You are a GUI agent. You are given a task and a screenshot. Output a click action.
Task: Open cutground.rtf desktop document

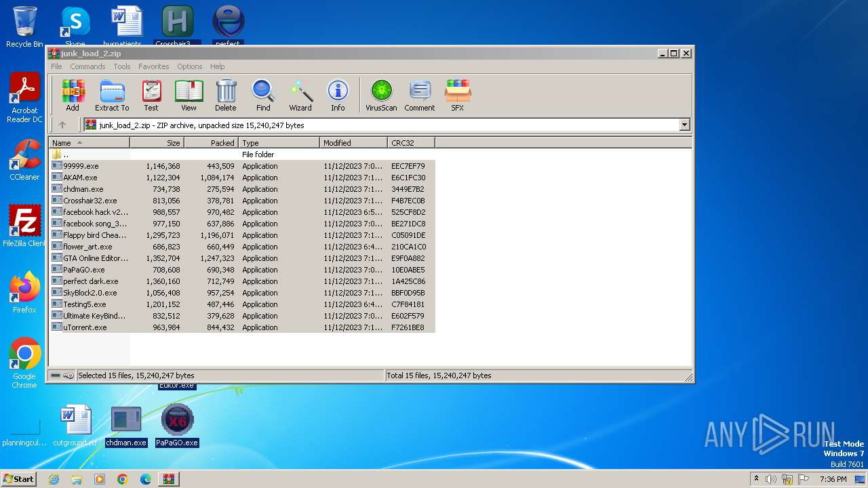click(x=75, y=427)
